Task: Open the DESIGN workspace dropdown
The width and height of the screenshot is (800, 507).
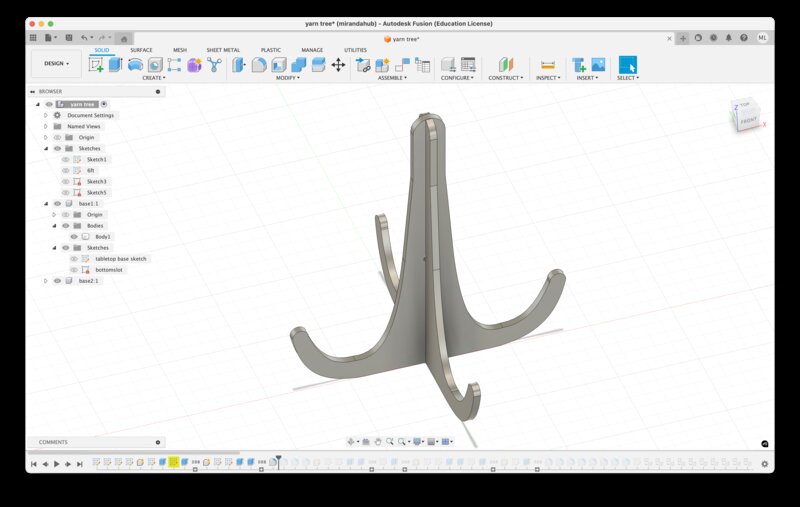Action: coord(56,63)
